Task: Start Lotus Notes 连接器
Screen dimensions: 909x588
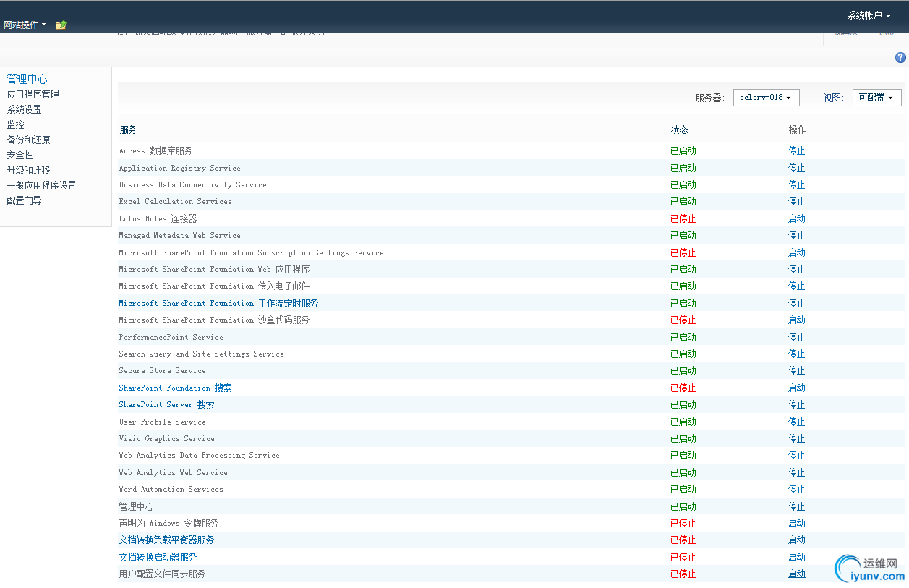Action: (796, 218)
